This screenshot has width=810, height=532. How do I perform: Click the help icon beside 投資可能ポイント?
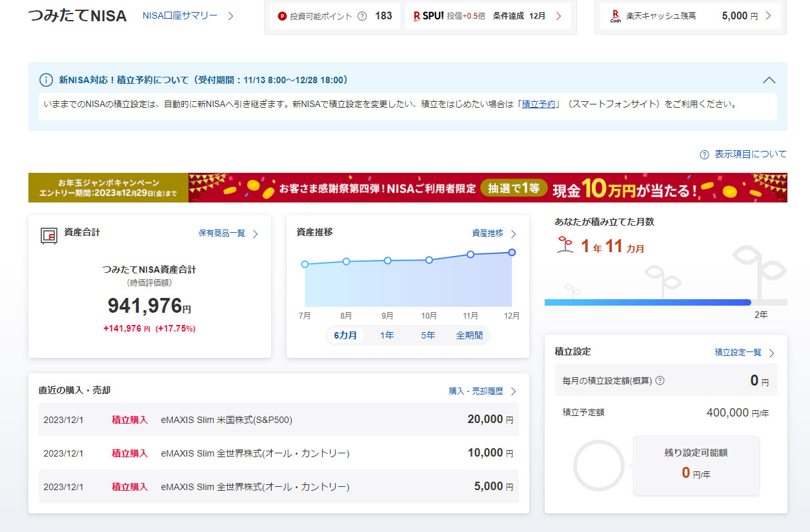[362, 16]
